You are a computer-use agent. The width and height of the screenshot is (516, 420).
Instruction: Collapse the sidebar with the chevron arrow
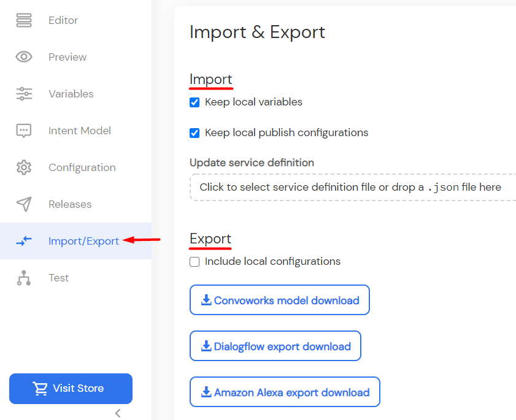pos(117,413)
